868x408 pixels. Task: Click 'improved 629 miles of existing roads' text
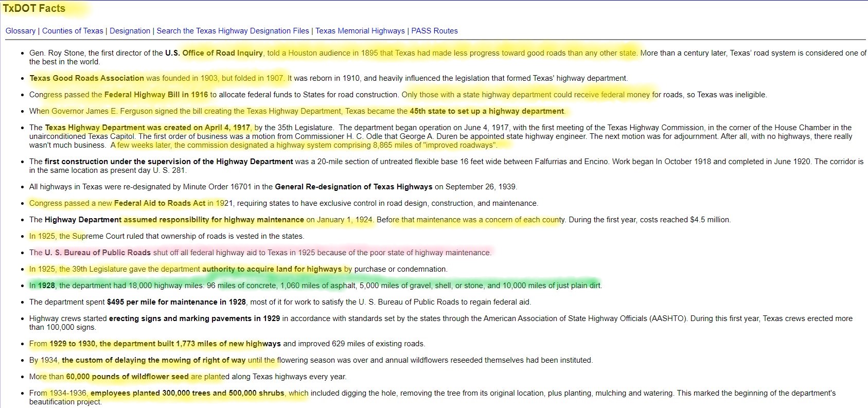point(361,344)
